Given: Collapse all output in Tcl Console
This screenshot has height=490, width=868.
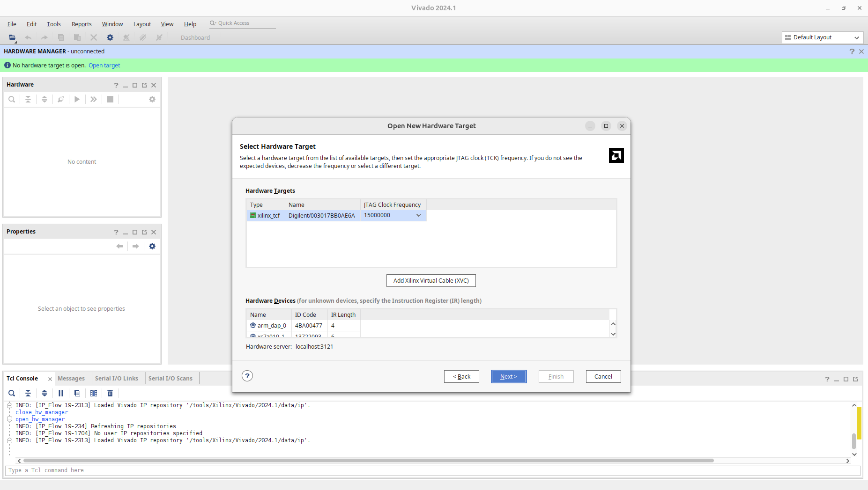Looking at the screenshot, I should click(28, 393).
